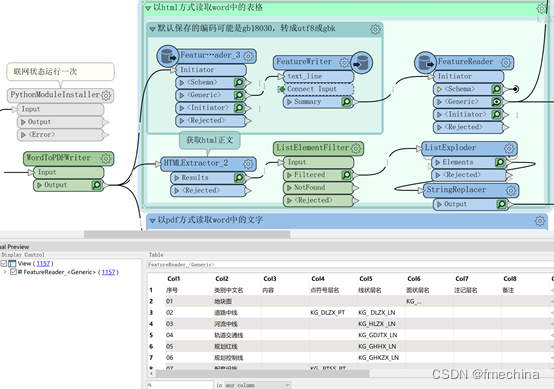Inspect the FeatureReader Generic port cache

pyautogui.click(x=496, y=102)
